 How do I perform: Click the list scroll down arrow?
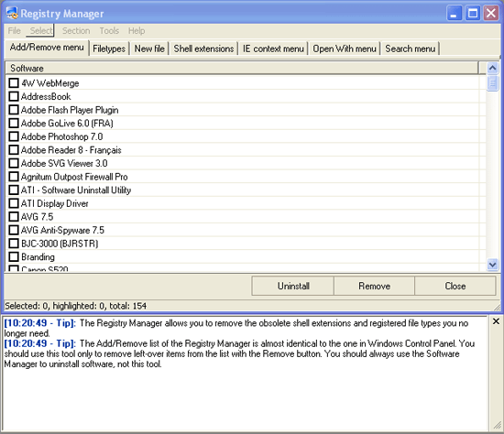click(492, 265)
